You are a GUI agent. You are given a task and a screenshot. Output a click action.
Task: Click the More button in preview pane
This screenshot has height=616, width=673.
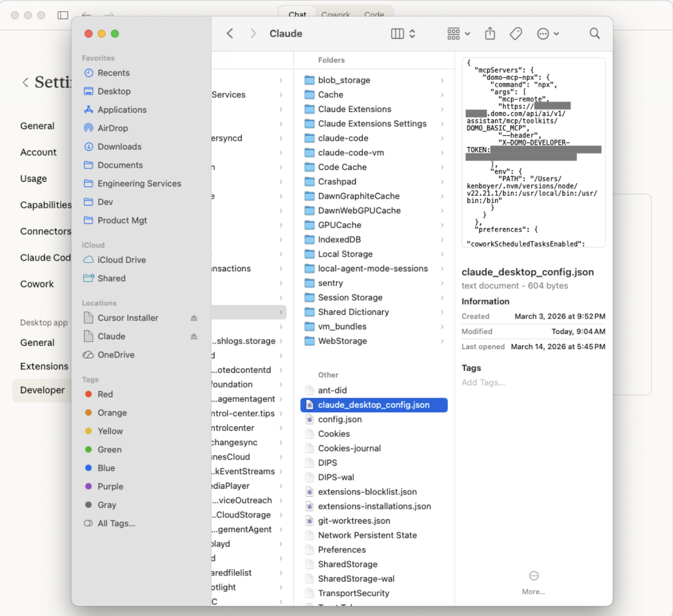tap(533, 583)
